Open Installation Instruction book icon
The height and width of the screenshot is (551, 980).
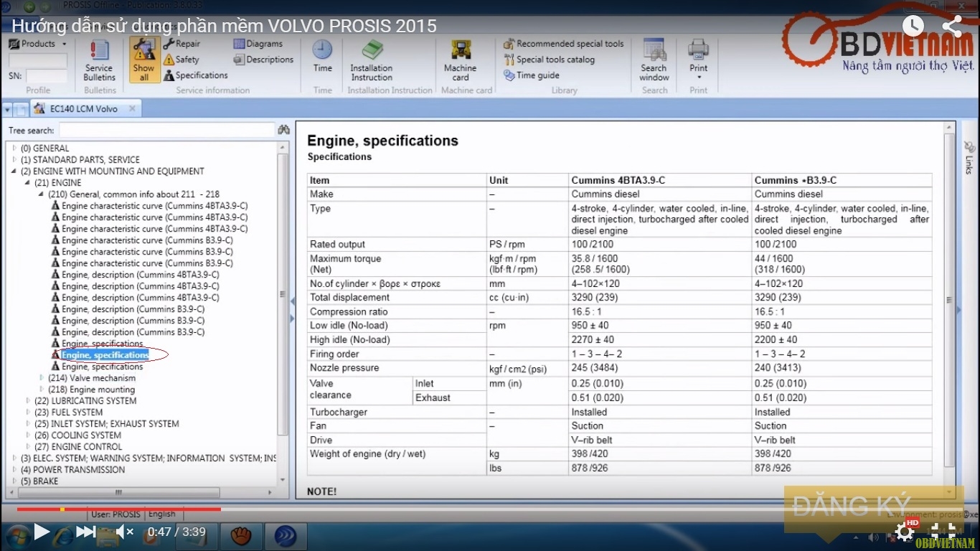click(372, 61)
